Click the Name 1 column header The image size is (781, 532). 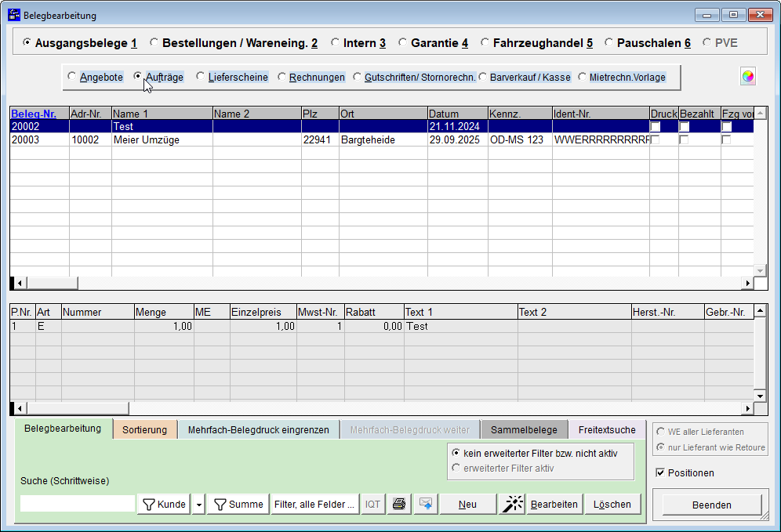[162, 114]
